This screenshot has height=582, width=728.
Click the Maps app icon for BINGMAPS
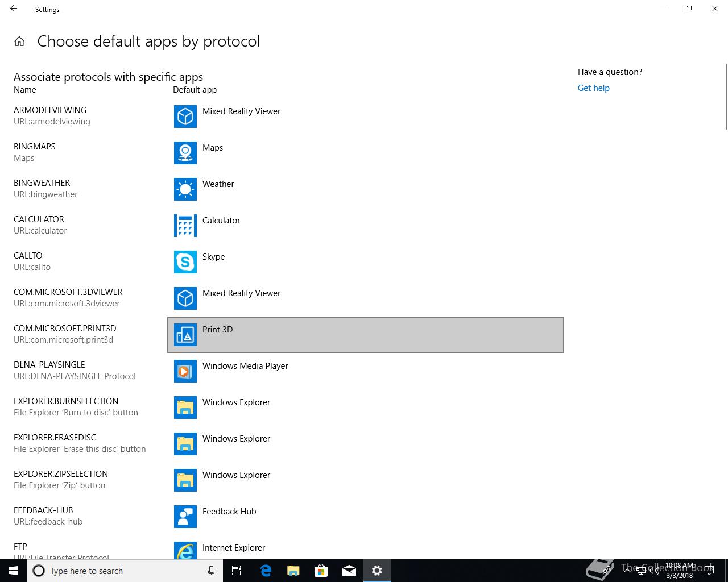pos(185,153)
